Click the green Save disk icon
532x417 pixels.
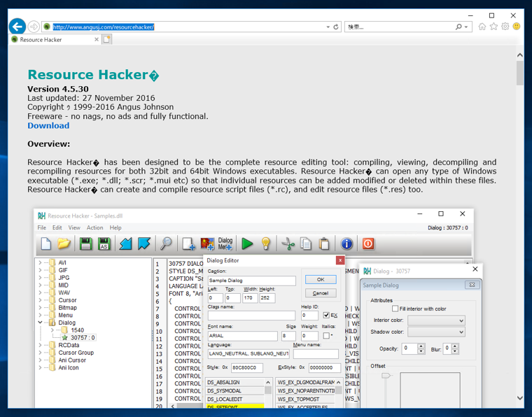coord(86,243)
